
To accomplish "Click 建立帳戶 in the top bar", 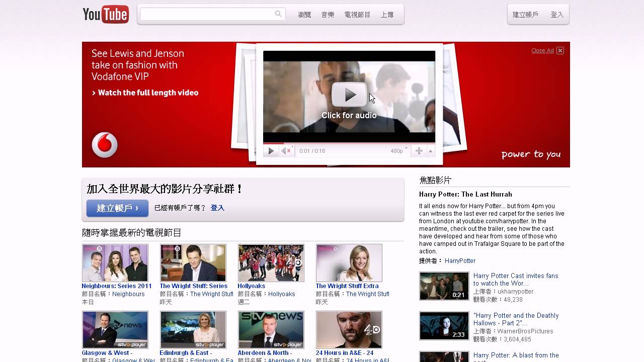I will click(525, 15).
